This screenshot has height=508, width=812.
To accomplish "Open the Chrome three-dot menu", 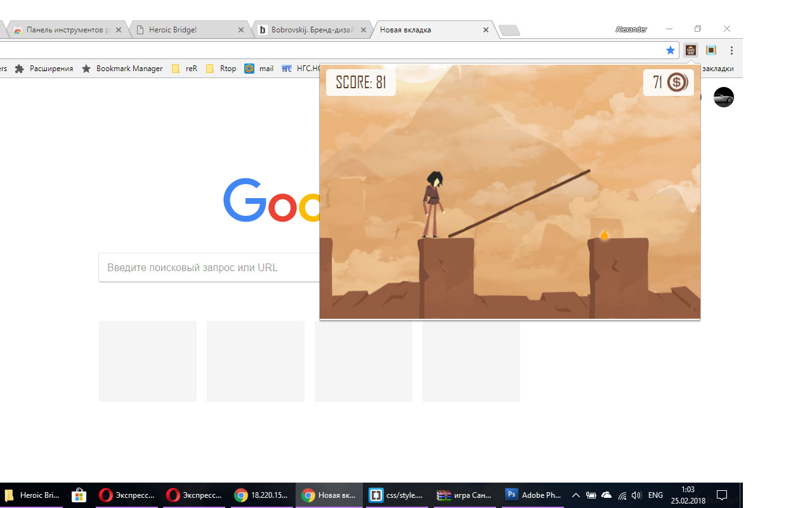I will (x=731, y=50).
